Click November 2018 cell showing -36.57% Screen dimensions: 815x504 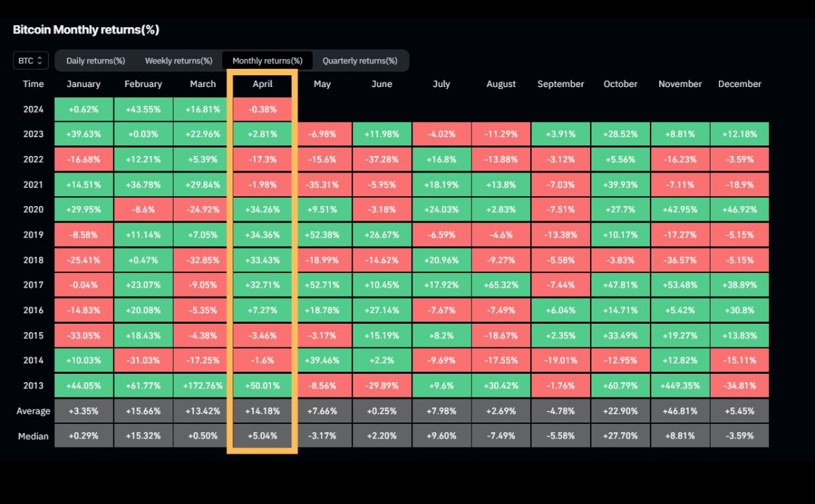[x=680, y=260]
